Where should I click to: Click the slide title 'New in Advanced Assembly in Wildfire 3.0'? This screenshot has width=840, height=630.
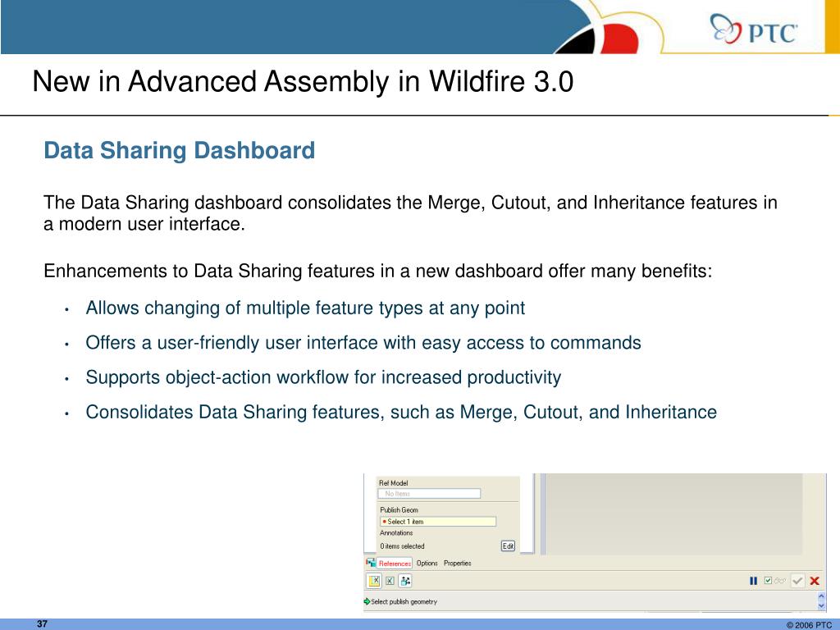click(x=303, y=82)
